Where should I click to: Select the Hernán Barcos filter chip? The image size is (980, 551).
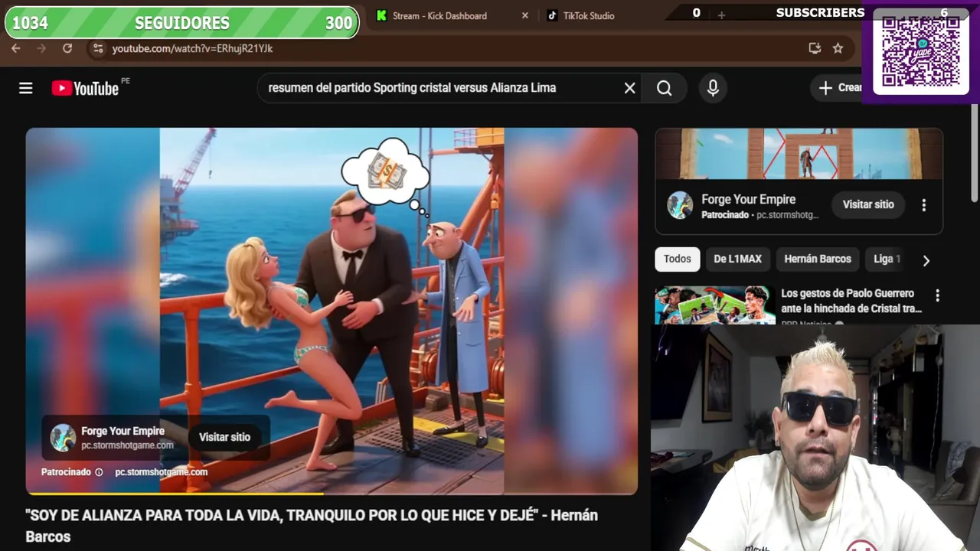818,259
